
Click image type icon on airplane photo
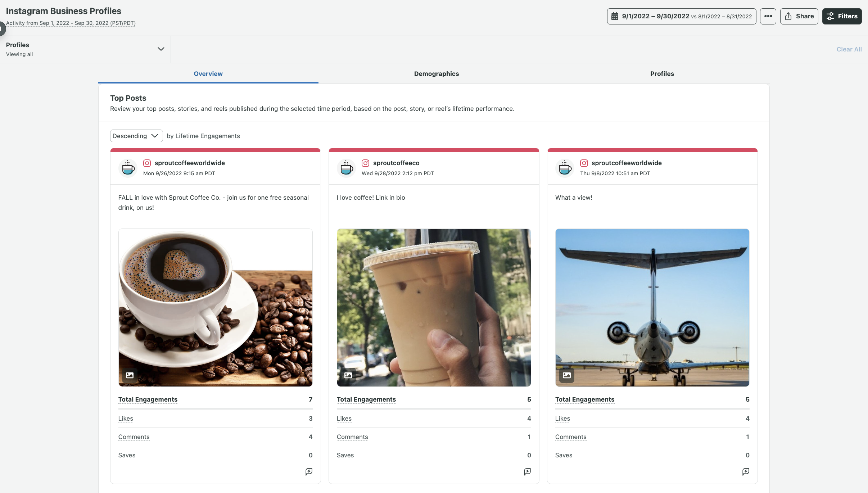[x=566, y=375]
